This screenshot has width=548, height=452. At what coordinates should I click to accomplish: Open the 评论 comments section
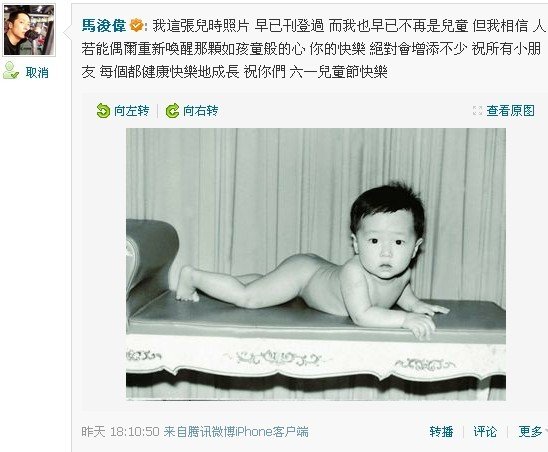pos(485,432)
